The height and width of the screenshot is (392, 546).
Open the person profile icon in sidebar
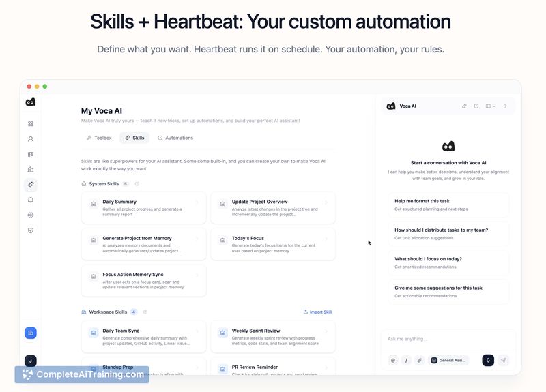coord(31,139)
